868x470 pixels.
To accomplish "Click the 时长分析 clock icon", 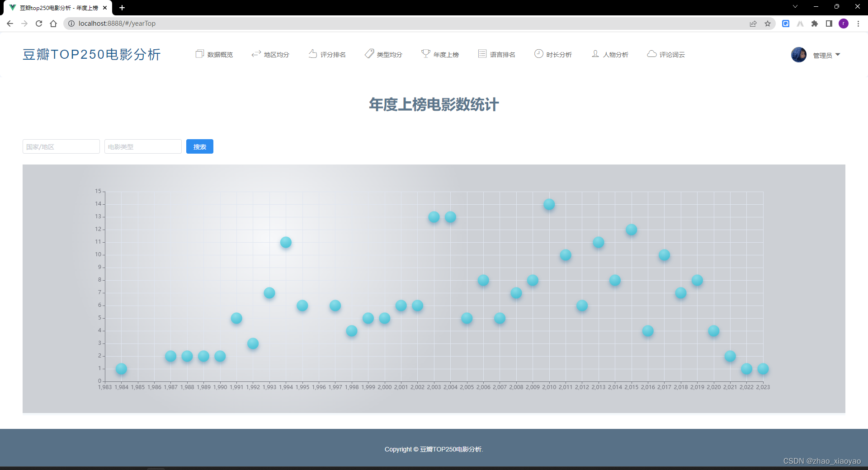I will [x=538, y=53].
